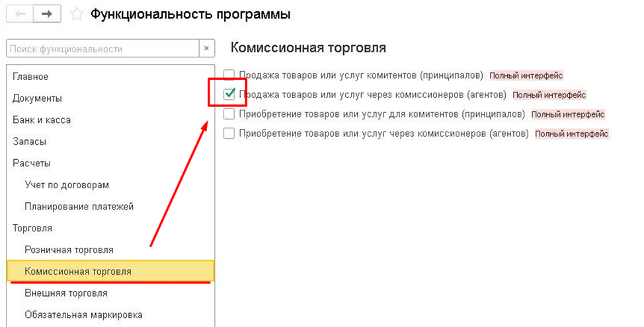
Task: Click the forward navigation arrow
Action: click(47, 14)
